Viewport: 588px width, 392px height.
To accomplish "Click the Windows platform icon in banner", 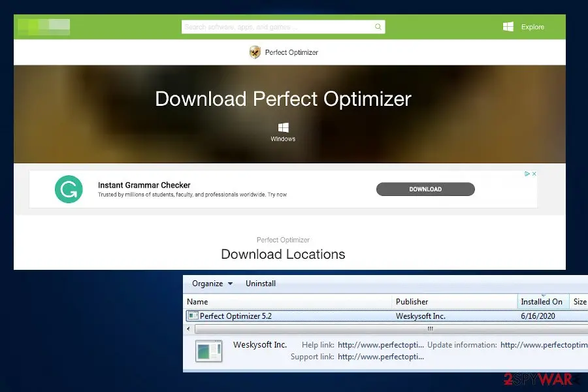I will [283, 127].
